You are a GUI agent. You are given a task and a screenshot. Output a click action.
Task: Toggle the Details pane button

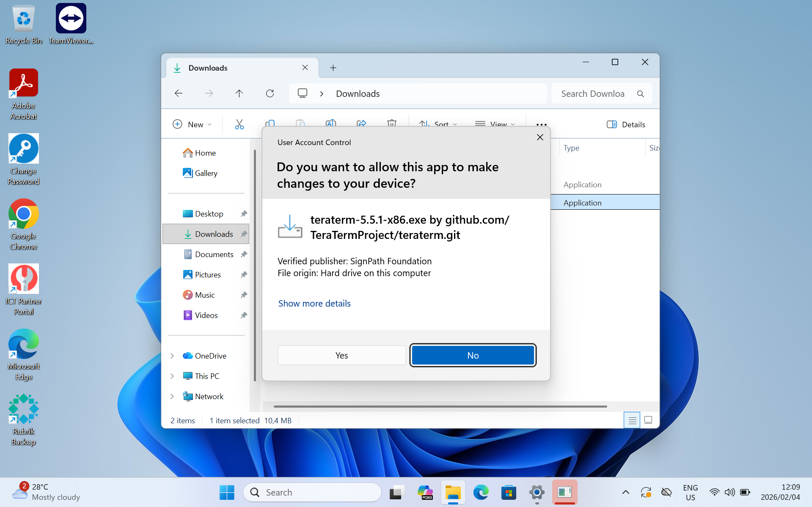[x=626, y=124]
